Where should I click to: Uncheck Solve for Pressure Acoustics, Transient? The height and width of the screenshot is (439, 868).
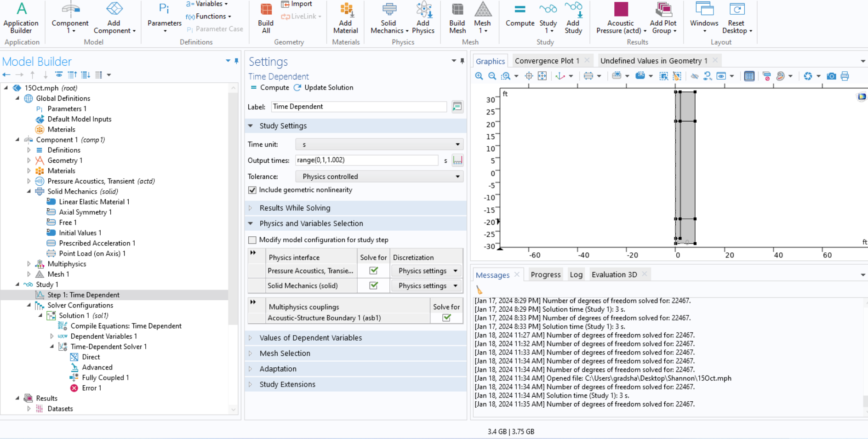(374, 271)
